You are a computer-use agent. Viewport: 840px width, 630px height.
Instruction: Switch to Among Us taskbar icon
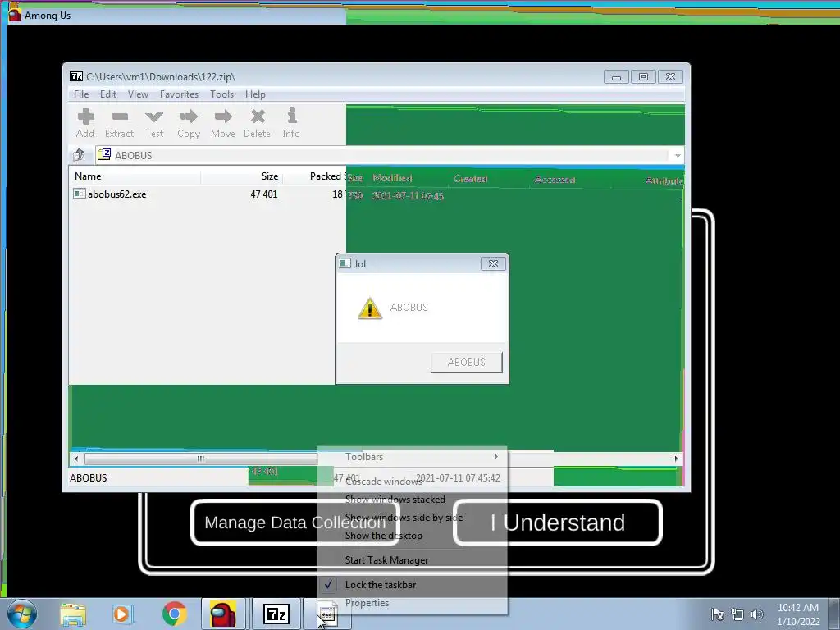[223, 614]
